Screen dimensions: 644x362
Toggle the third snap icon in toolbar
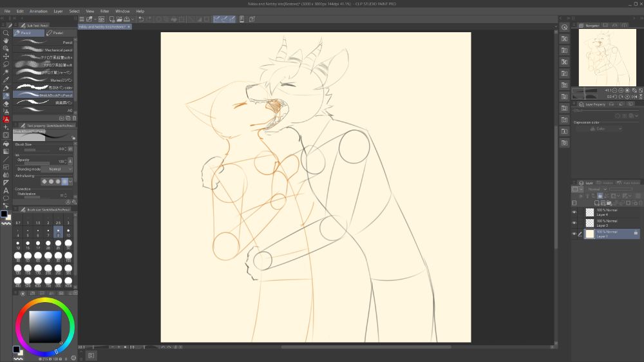(x=232, y=19)
